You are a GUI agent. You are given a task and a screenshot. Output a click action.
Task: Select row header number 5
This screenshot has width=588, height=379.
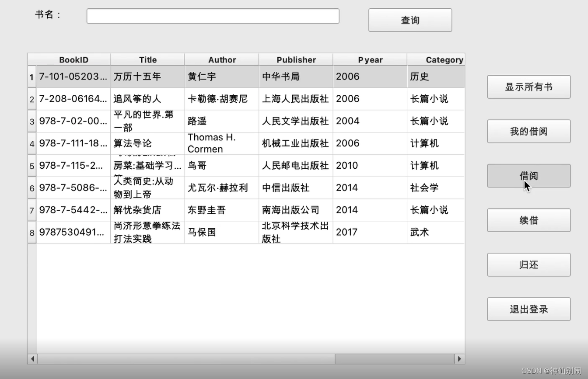coord(32,166)
